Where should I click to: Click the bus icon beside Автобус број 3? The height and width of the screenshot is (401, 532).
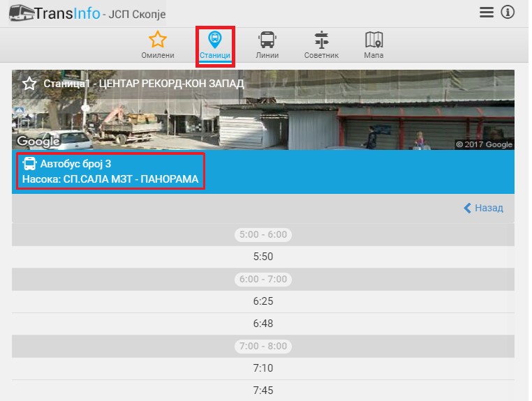point(29,164)
